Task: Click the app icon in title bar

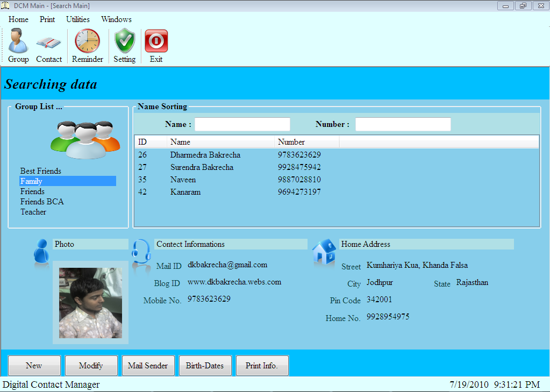Action: [x=5, y=5]
